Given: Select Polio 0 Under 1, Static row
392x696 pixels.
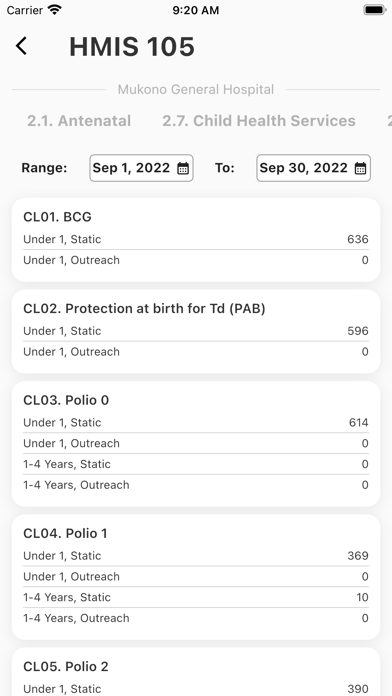Looking at the screenshot, I should pos(196,423).
